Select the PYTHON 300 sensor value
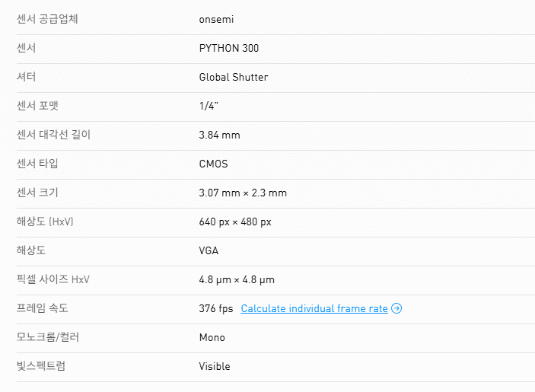The height and width of the screenshot is (392, 535). coord(228,48)
